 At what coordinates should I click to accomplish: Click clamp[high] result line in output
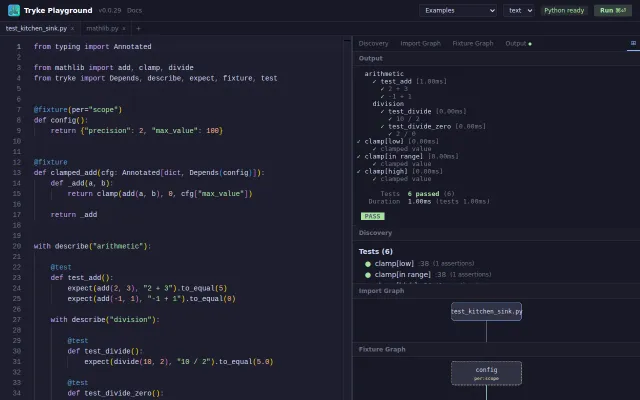tap(400, 171)
